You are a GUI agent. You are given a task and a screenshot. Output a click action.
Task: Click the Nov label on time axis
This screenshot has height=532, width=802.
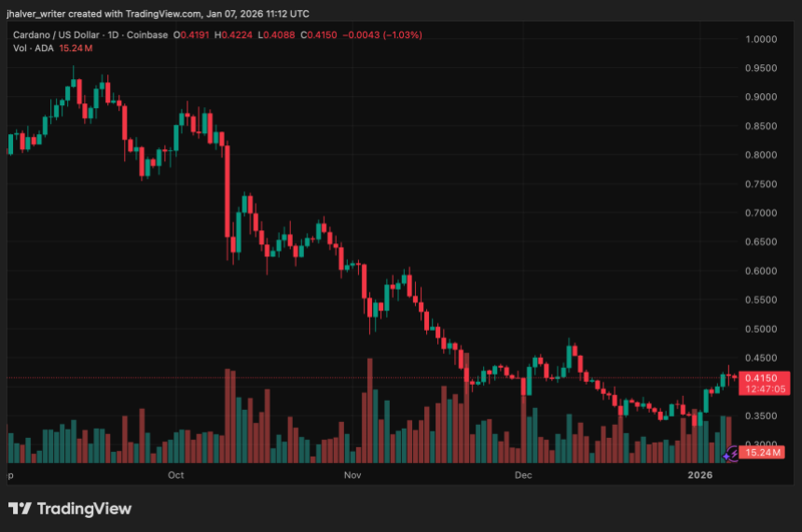point(353,475)
